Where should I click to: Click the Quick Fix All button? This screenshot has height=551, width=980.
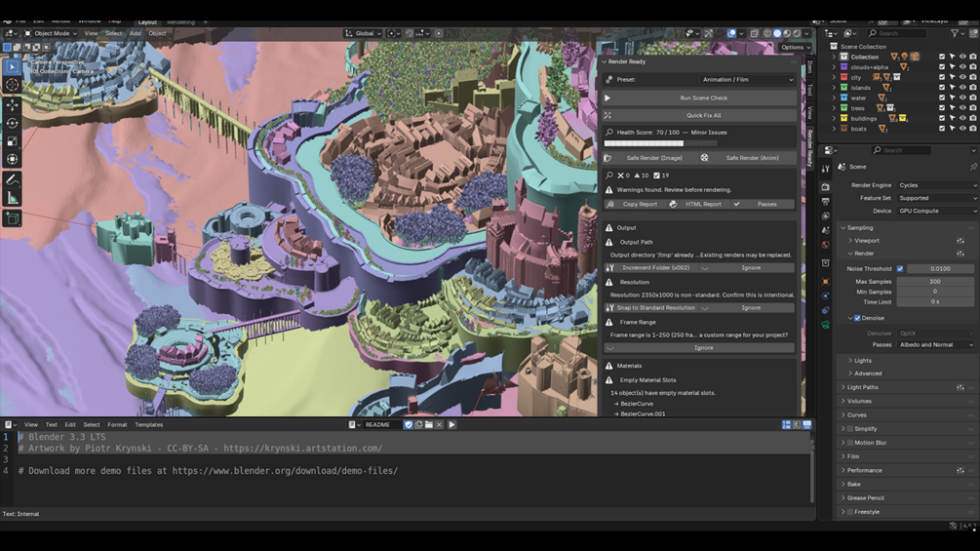[700, 116]
